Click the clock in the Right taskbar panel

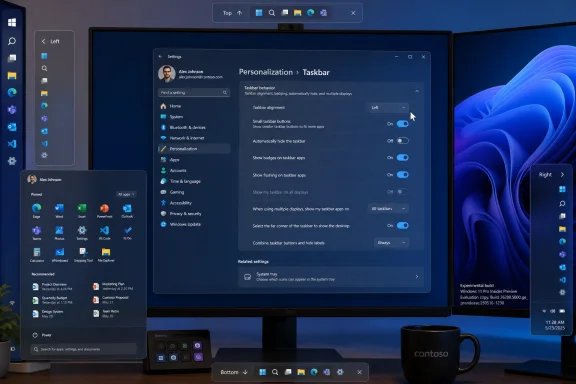[x=555, y=324]
